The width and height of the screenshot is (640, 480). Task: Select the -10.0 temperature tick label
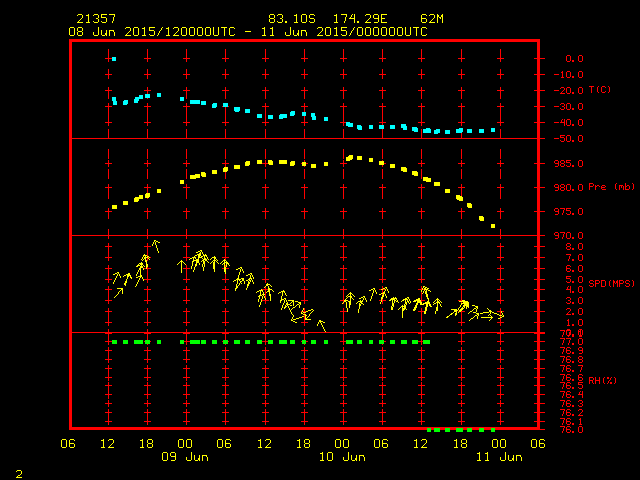tap(569, 75)
